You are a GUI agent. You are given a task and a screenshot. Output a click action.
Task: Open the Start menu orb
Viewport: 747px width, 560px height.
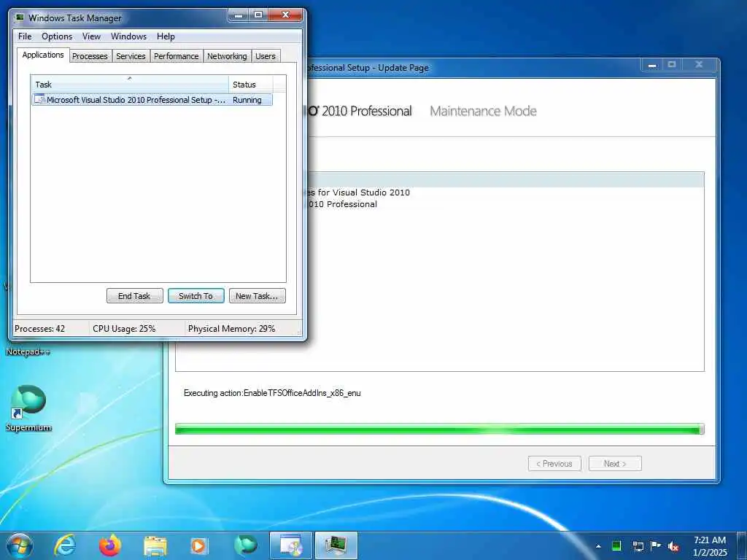click(20, 545)
